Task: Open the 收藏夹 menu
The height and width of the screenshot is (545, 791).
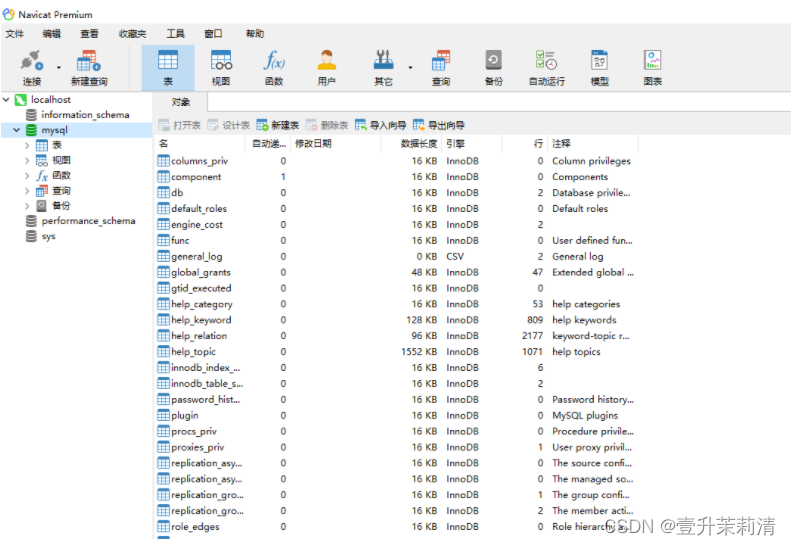Action: 132,34
